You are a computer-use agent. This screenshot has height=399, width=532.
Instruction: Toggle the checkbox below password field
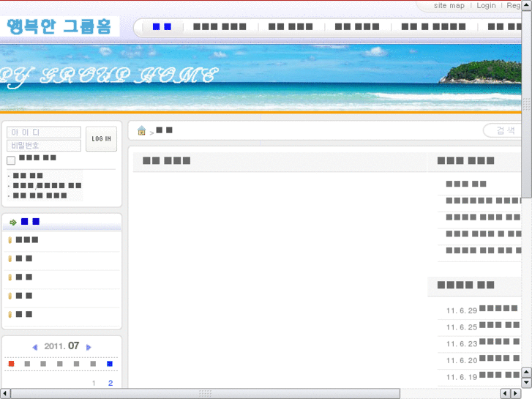click(11, 160)
